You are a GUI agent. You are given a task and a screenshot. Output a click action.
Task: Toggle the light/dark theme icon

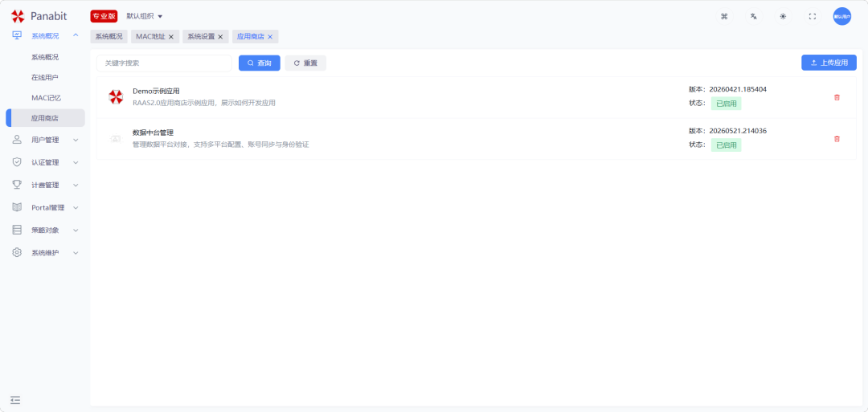point(783,16)
